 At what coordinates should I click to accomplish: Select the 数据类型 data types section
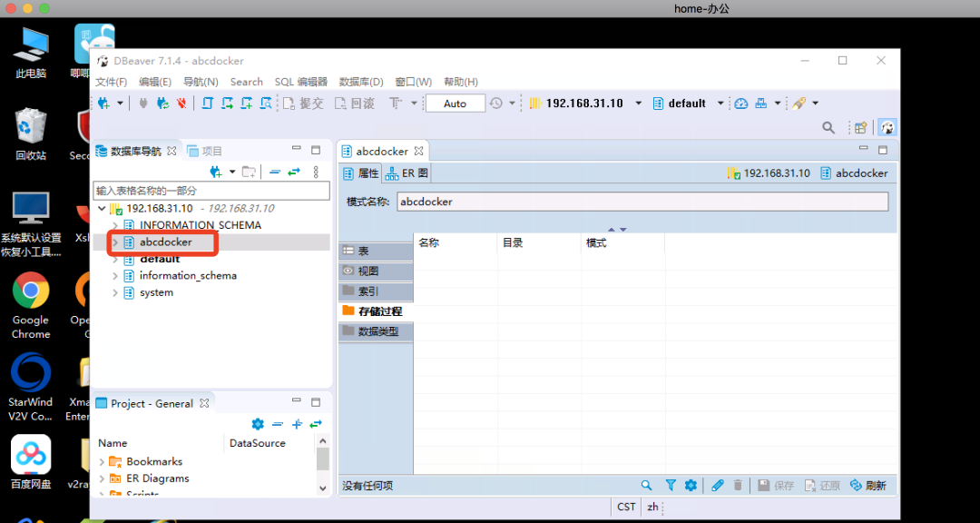[376, 331]
